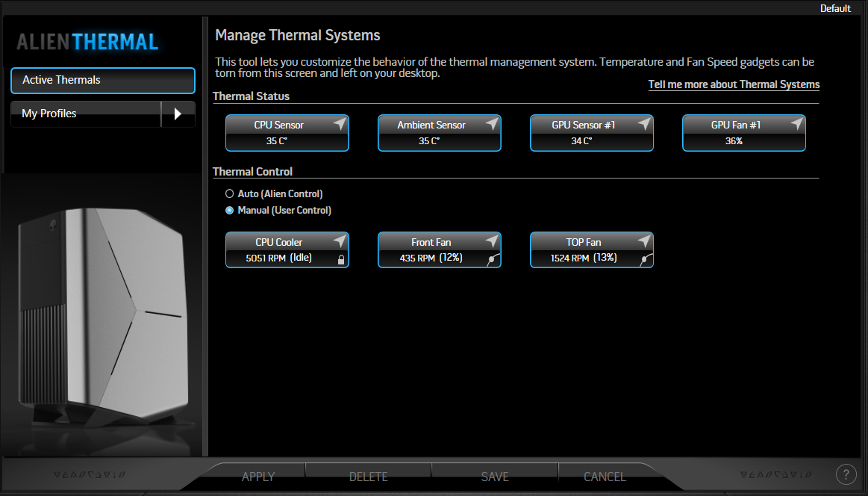Open the Front Fan speed curve icon
The width and height of the screenshot is (868, 496).
click(493, 259)
